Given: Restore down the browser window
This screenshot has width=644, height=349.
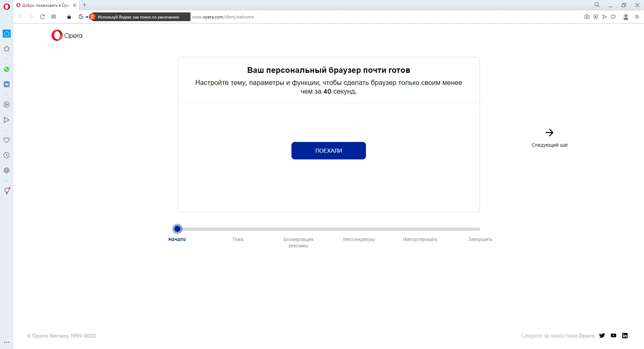Looking at the screenshot, I should 624,5.
